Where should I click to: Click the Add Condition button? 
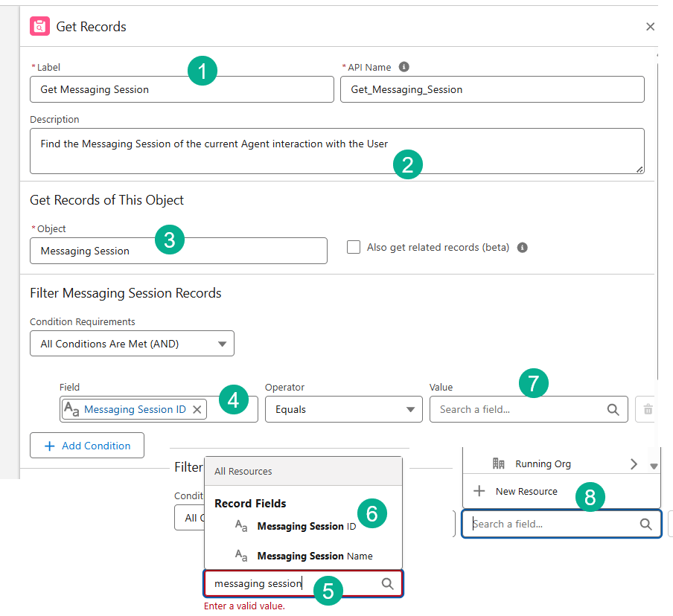pos(87,446)
